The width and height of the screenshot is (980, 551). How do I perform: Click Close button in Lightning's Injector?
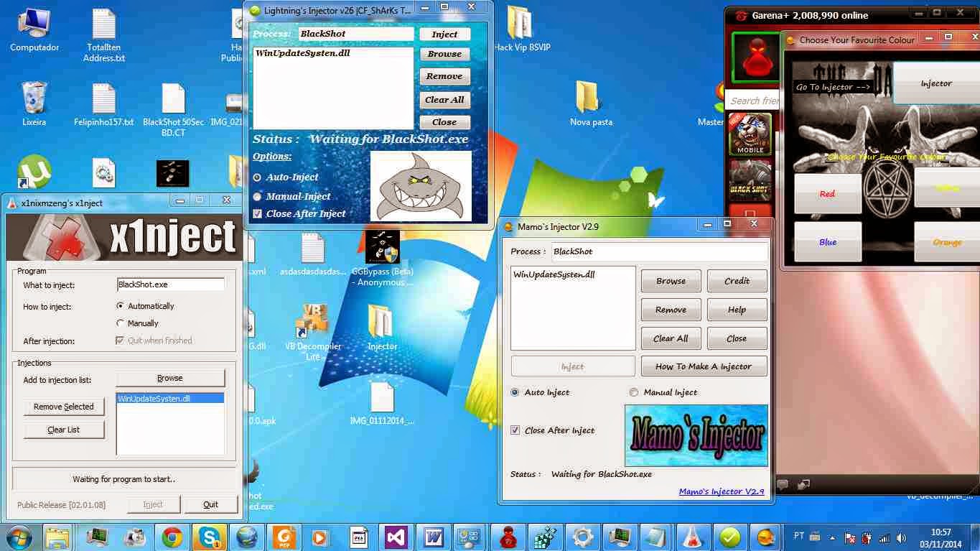(x=444, y=122)
